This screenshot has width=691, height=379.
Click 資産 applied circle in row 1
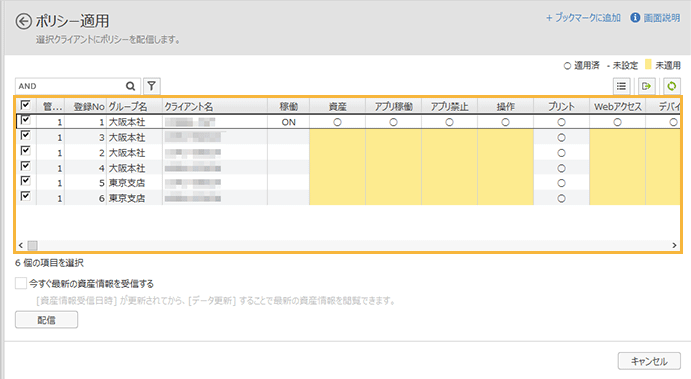tap(337, 122)
